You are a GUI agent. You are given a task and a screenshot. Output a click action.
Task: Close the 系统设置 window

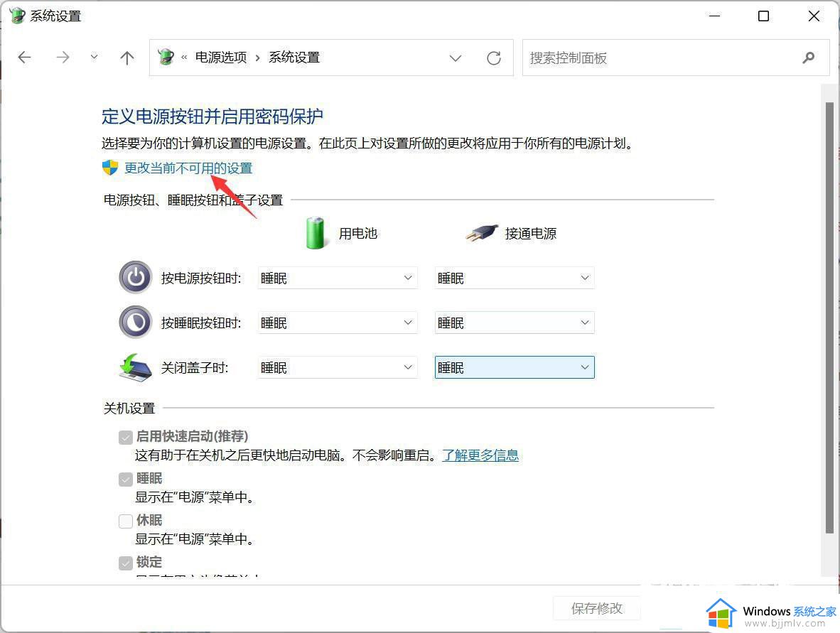click(x=814, y=16)
